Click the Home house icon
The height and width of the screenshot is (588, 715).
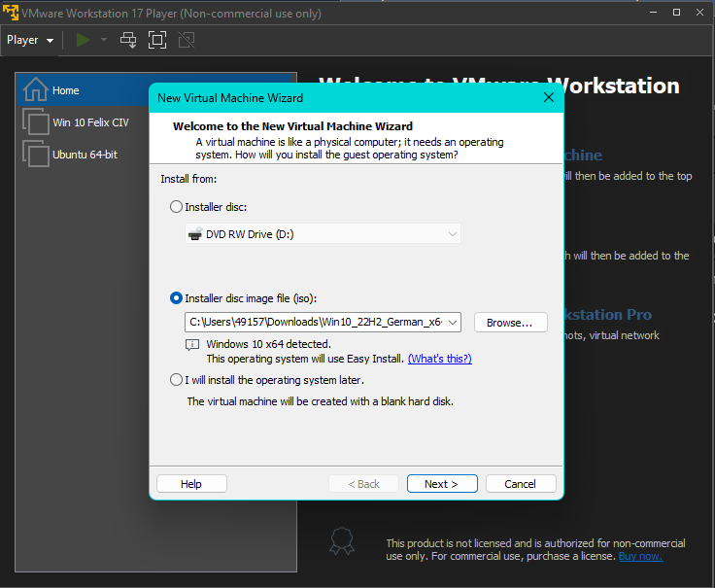(36, 89)
